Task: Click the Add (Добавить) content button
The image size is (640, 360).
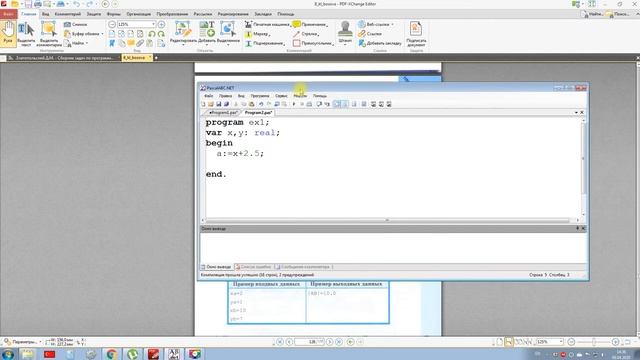Action: coord(207,33)
